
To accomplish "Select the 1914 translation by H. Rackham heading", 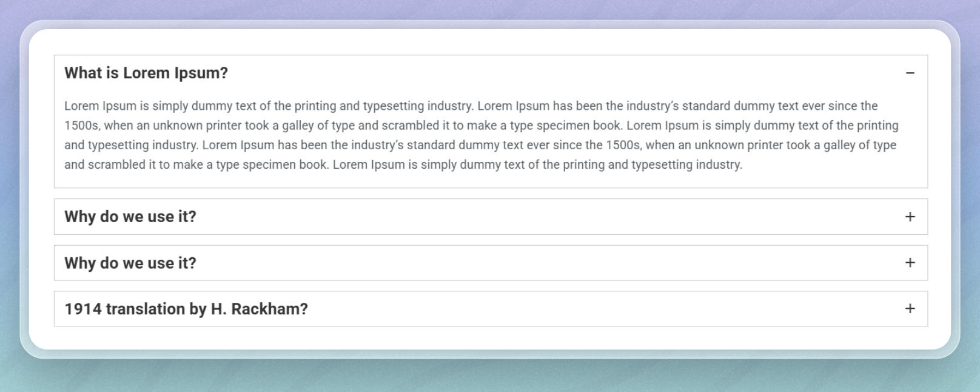I will pyautogui.click(x=186, y=308).
